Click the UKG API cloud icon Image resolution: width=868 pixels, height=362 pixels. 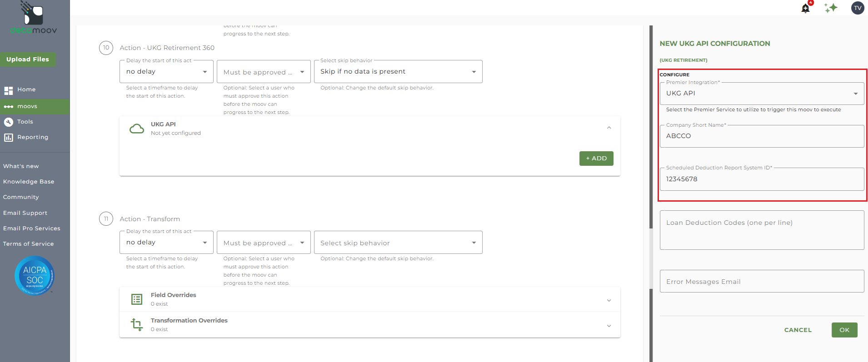pyautogui.click(x=137, y=129)
